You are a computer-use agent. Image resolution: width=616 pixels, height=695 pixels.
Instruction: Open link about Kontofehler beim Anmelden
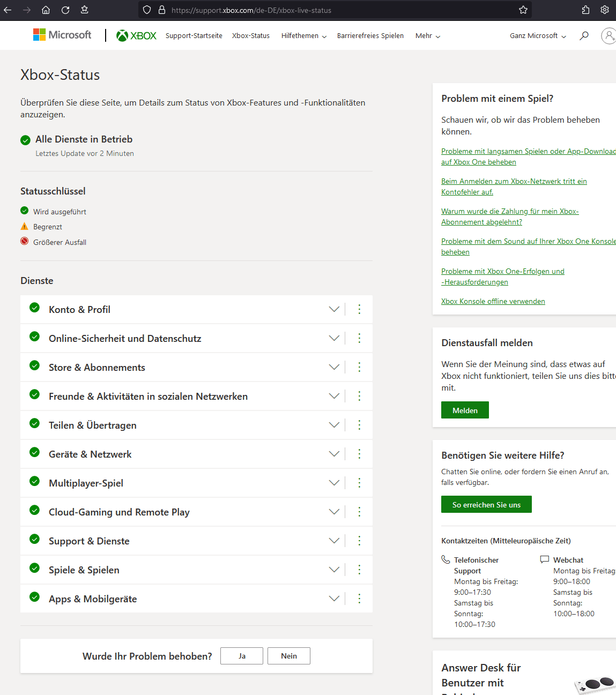pyautogui.click(x=514, y=186)
